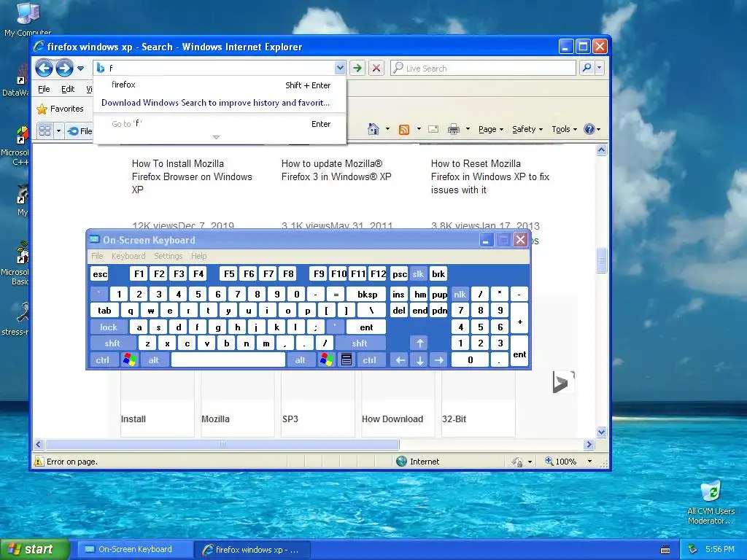Go back with the IE Back arrow
Viewport: 747px width, 560px height.
[44, 68]
